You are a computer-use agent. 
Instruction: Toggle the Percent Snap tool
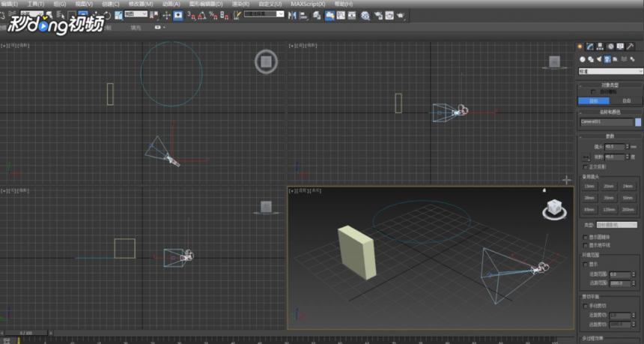pyautogui.click(x=213, y=16)
